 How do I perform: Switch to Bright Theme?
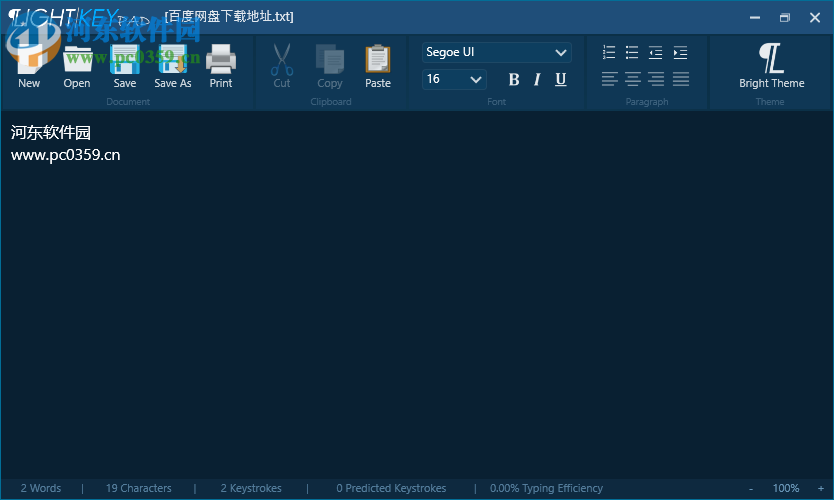pos(771,66)
